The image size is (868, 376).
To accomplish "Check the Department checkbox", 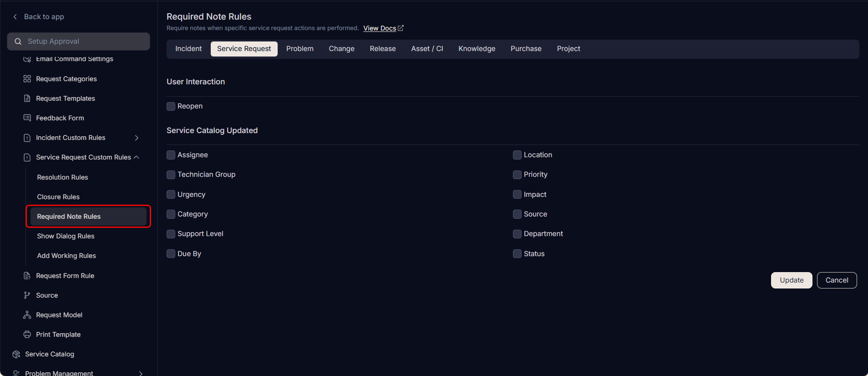I will pos(518,234).
